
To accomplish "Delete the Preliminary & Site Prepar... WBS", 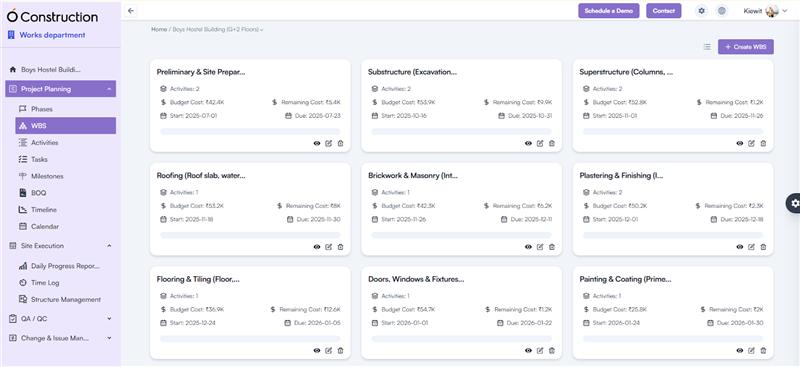I will [340, 143].
